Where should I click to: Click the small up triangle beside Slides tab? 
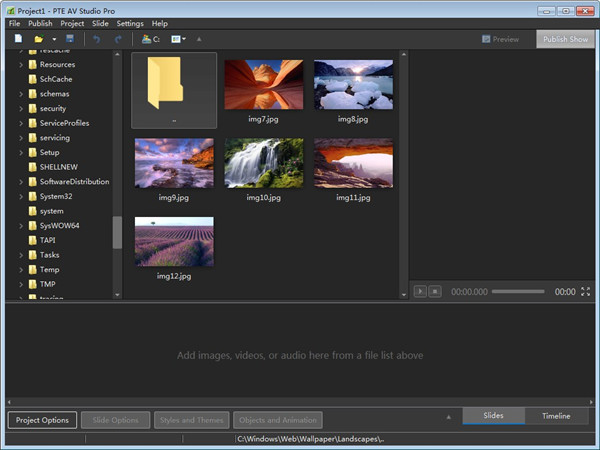[449, 417]
